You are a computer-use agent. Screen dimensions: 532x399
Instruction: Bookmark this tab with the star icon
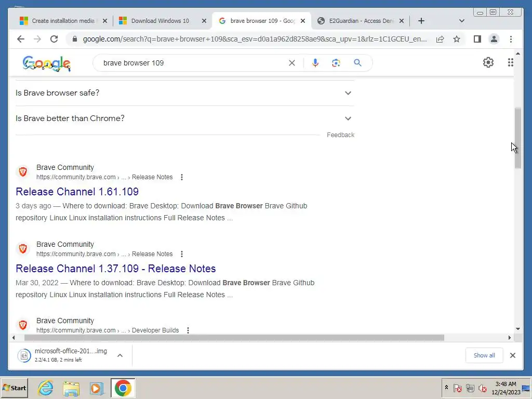point(457,39)
